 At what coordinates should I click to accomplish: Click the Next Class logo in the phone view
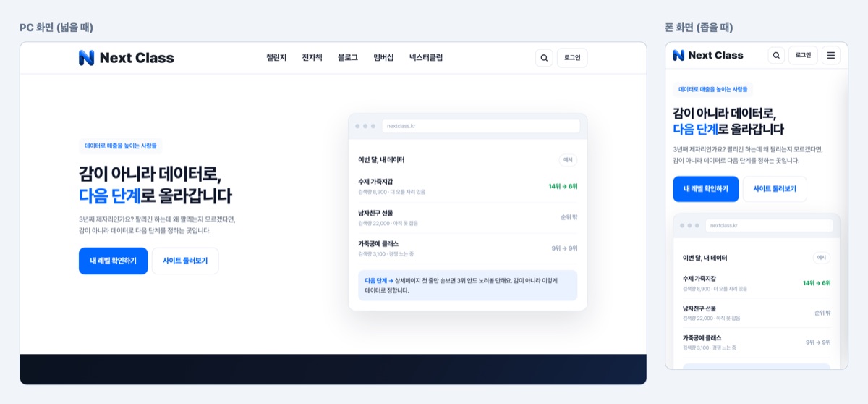708,55
